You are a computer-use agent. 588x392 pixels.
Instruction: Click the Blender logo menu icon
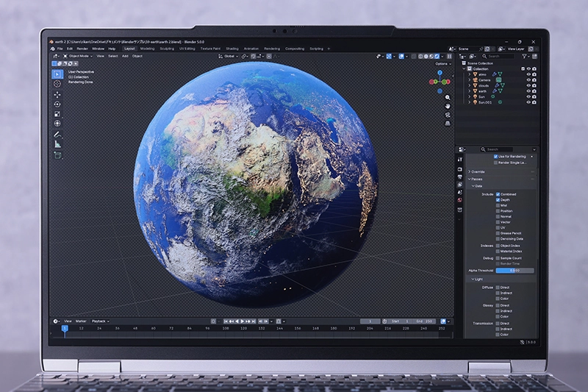pyautogui.click(x=53, y=49)
